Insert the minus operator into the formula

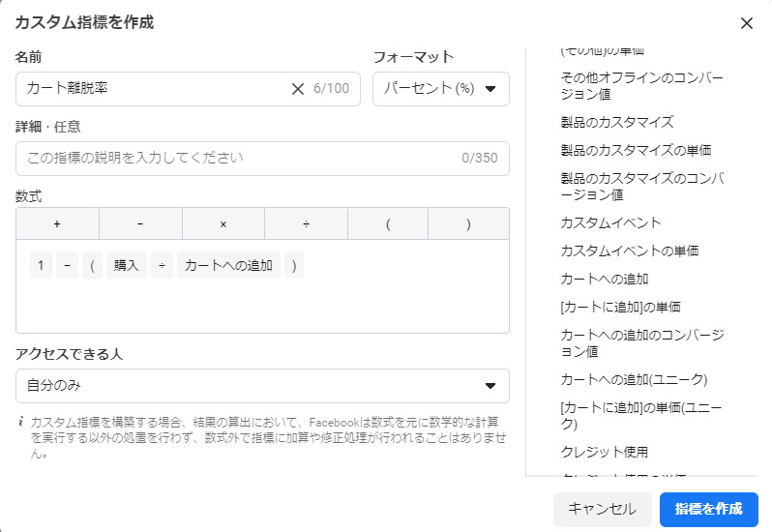click(x=140, y=223)
